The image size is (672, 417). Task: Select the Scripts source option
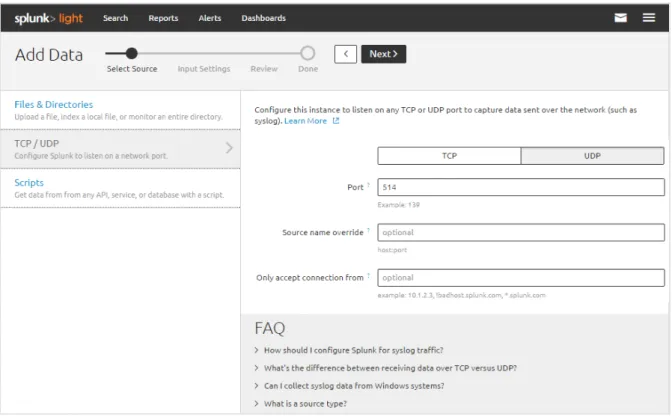pyautogui.click(x=120, y=188)
